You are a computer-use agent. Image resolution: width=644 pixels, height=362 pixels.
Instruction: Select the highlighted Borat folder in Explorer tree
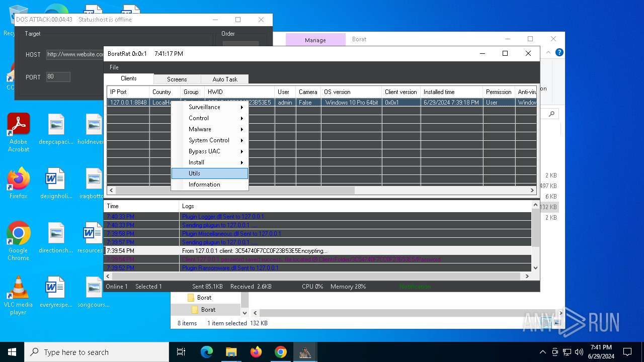tap(208, 310)
